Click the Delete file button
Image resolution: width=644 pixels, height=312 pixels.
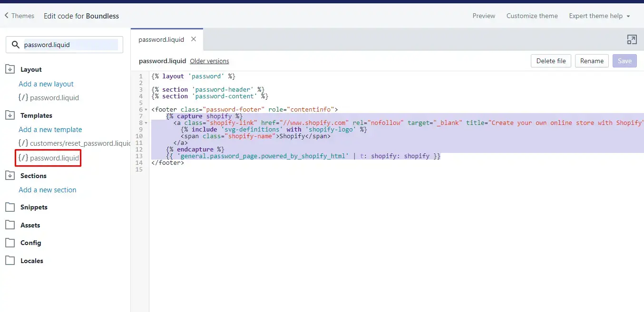pos(551,61)
